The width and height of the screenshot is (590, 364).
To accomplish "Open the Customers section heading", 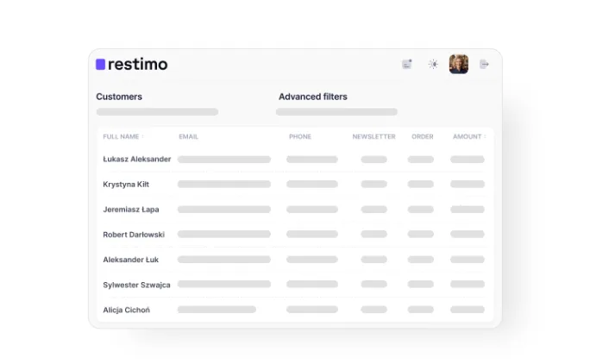I will point(119,97).
